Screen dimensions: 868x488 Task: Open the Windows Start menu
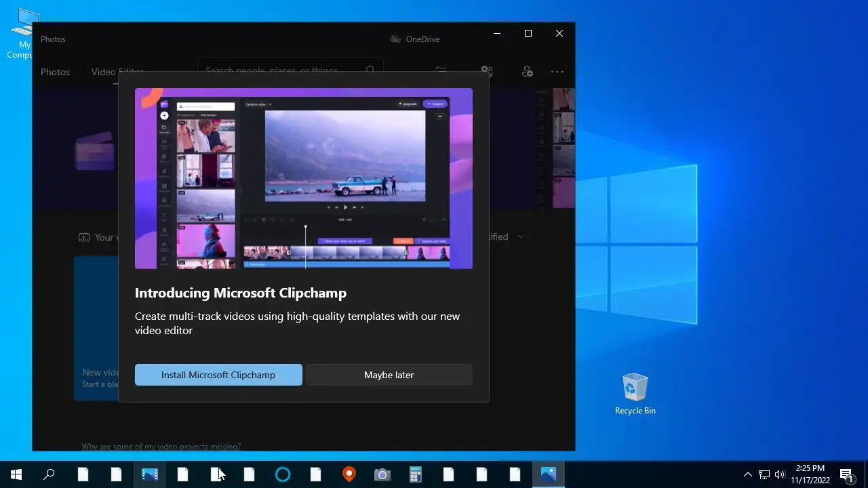[16, 474]
